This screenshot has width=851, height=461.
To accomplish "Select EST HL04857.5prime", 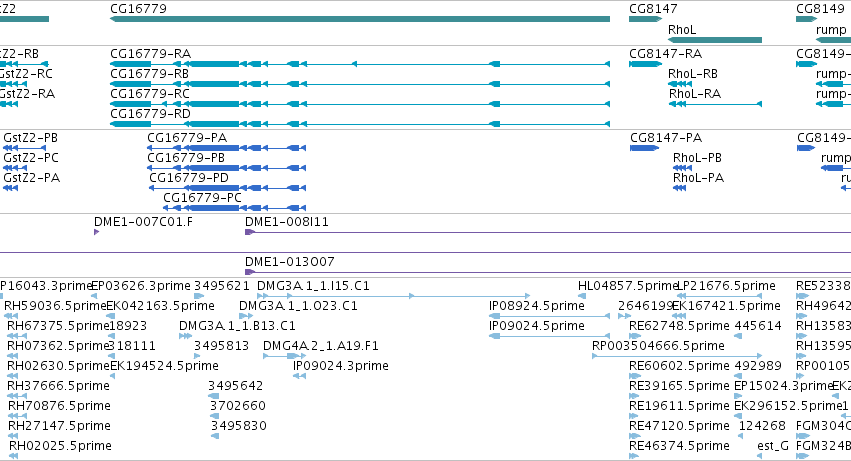I will (628, 286).
